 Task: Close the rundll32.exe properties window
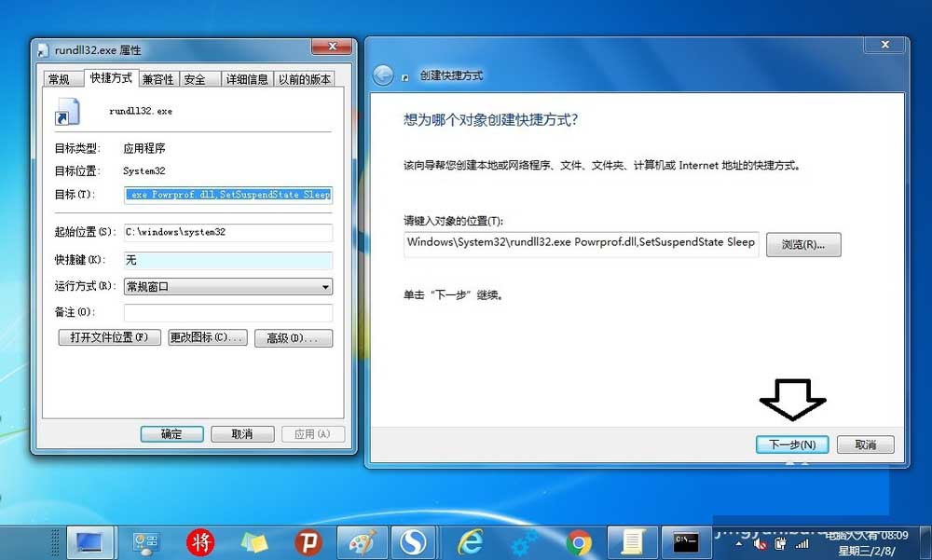coord(333,47)
